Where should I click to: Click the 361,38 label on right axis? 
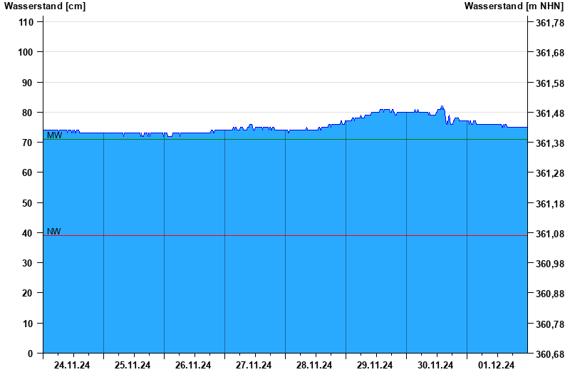pos(550,144)
